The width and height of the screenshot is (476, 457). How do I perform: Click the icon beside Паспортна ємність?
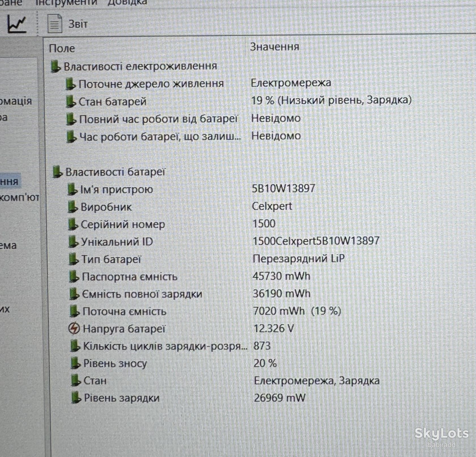click(74, 277)
